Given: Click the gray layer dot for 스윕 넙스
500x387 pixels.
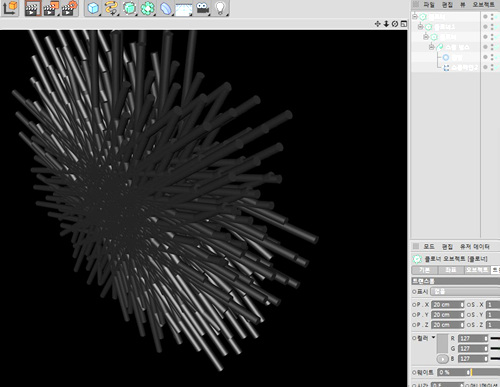Looking at the screenshot, I should tap(485, 47).
